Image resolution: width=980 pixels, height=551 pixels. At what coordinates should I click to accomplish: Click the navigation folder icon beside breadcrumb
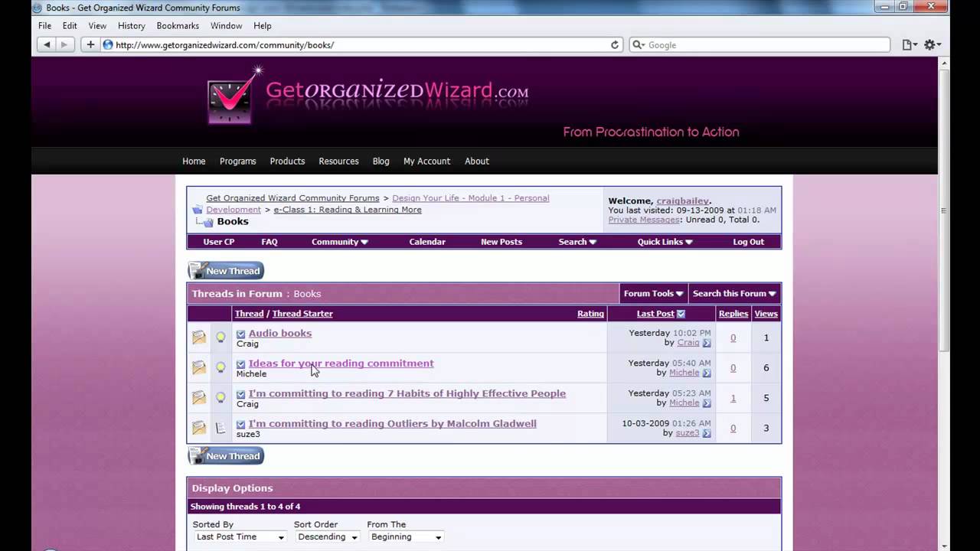tap(198, 209)
